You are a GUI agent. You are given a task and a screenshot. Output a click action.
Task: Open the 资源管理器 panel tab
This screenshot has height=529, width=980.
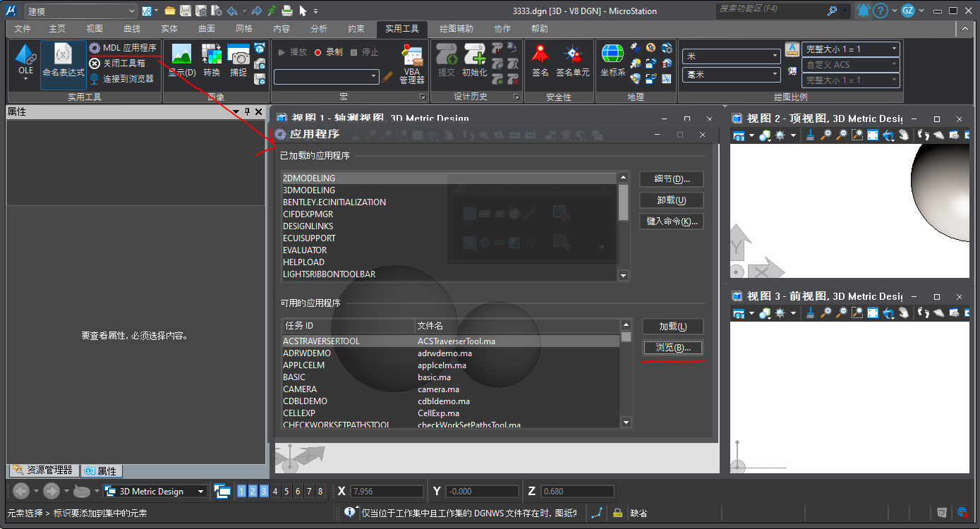[x=43, y=470]
